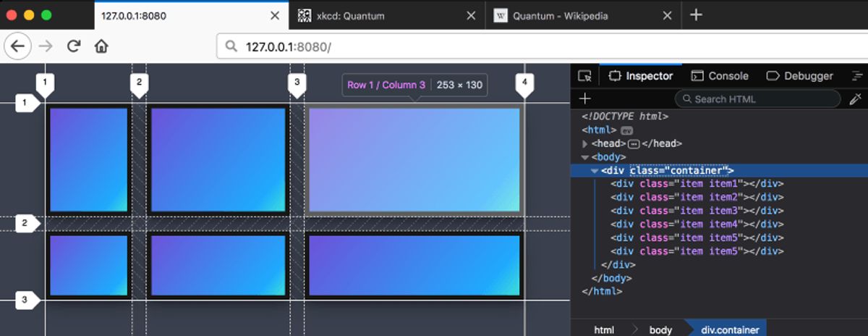Click the column grid line label 4
The height and width of the screenshot is (336, 868).
pyautogui.click(x=524, y=85)
